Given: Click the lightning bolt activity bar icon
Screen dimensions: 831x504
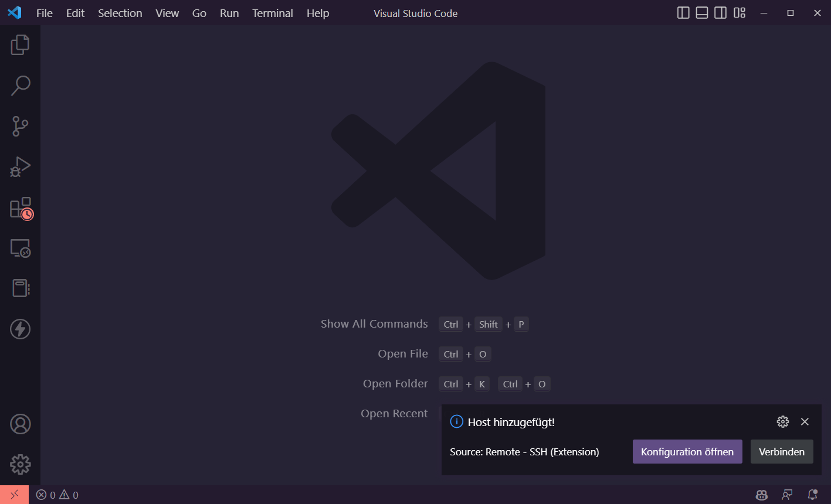Looking at the screenshot, I should 20,329.
